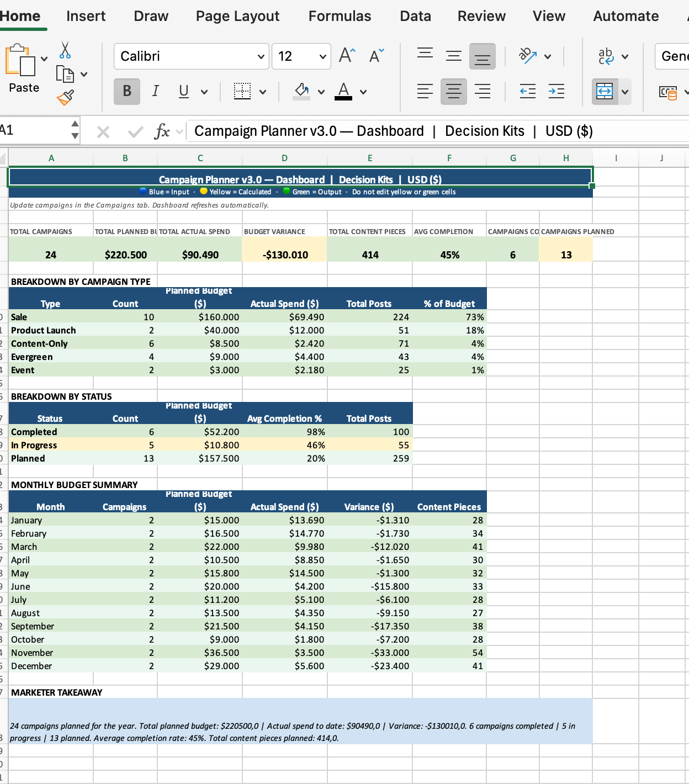Click the Cut scissors icon
The image size is (689, 784).
(x=65, y=50)
